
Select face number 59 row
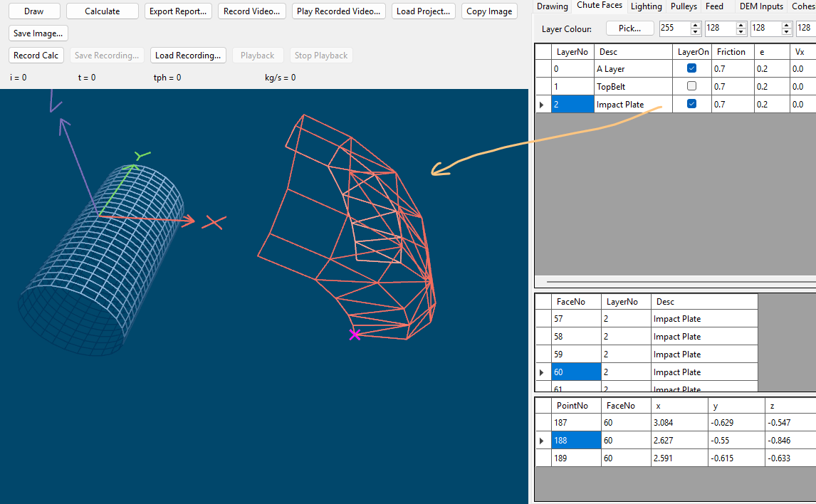click(646, 354)
